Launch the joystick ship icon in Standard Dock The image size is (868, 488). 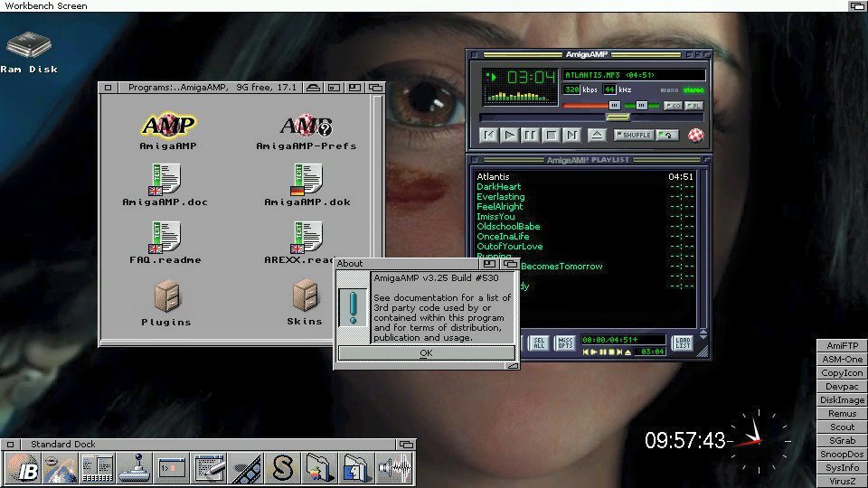click(135, 467)
